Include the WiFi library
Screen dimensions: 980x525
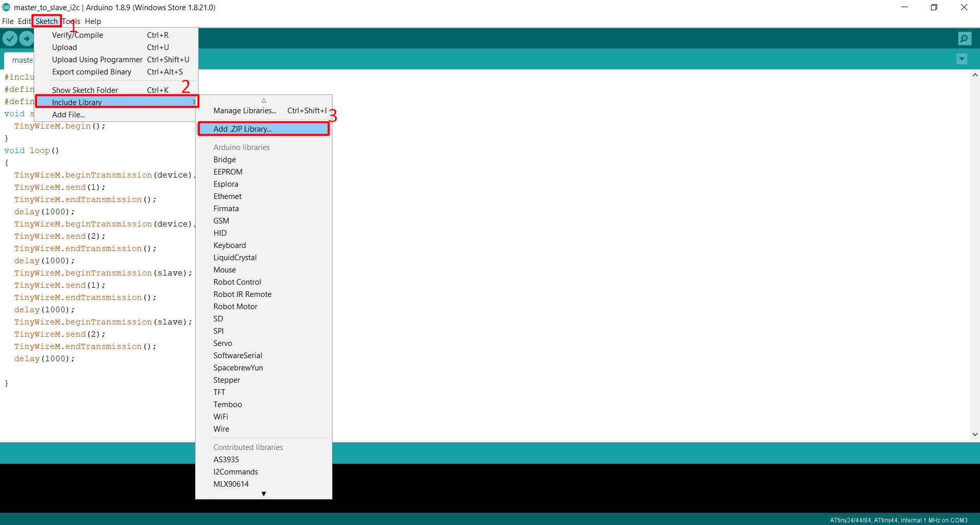[x=264, y=417]
